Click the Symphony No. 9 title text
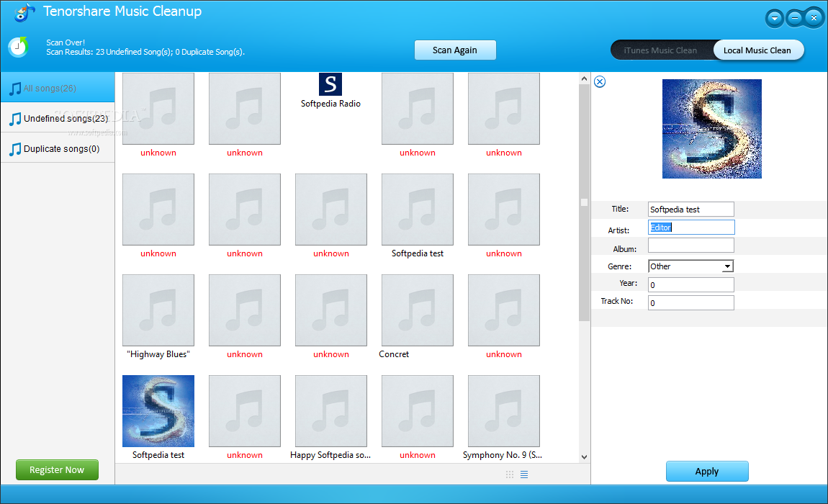 pyautogui.click(x=503, y=455)
